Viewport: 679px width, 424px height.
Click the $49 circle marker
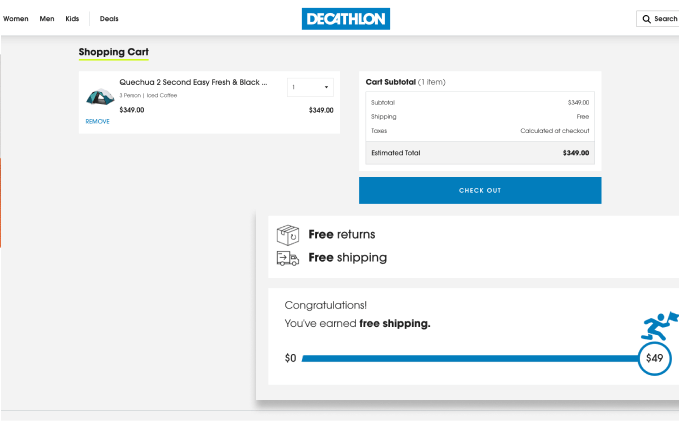tap(654, 358)
